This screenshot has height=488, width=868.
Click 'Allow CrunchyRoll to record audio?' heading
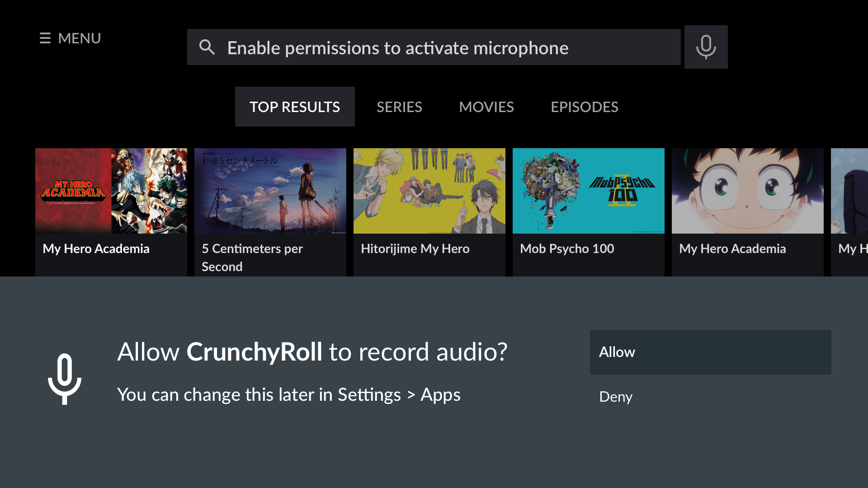312,352
